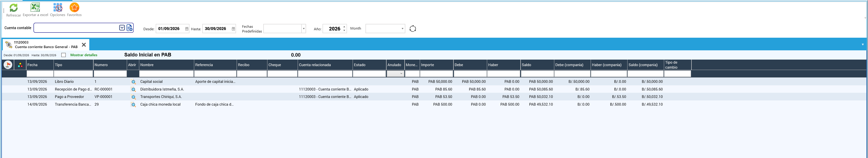Click the Saldo (compania) column header
868x158 pixels.
645,65
